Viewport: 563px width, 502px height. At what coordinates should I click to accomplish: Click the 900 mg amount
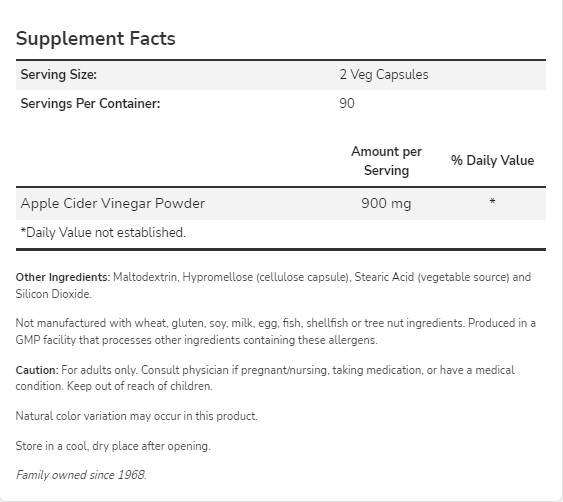pyautogui.click(x=386, y=204)
